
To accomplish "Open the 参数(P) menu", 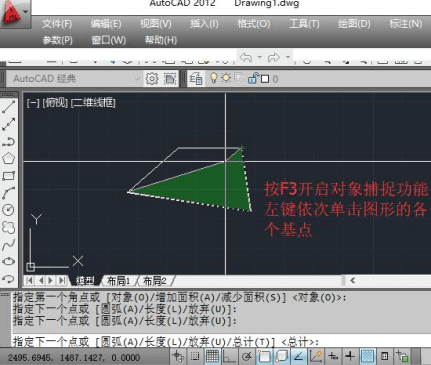I will (x=57, y=40).
